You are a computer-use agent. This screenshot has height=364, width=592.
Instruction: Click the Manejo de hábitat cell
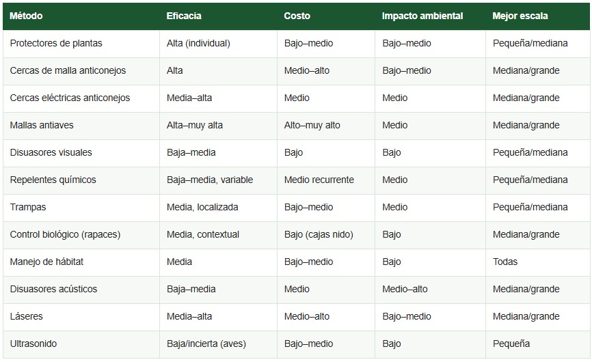[81, 262]
